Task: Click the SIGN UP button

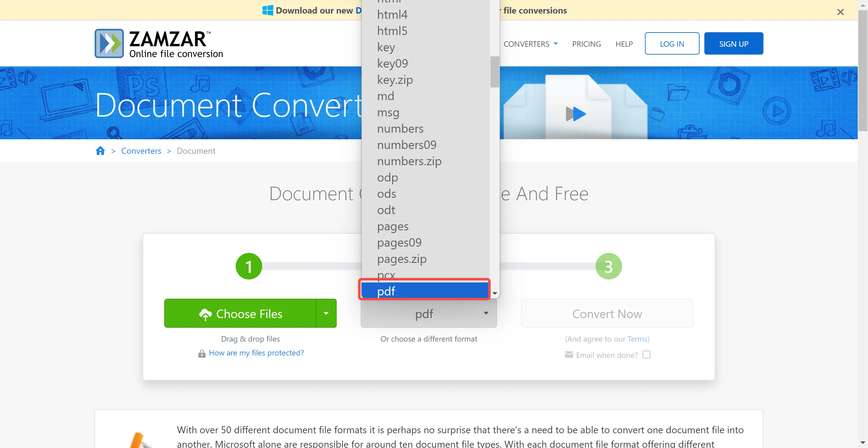Action: (733, 43)
